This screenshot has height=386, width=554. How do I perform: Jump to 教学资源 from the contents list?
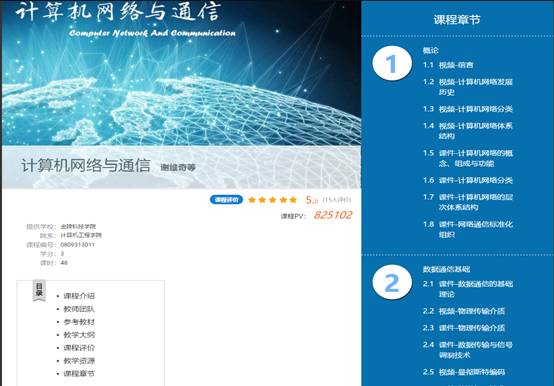79,361
